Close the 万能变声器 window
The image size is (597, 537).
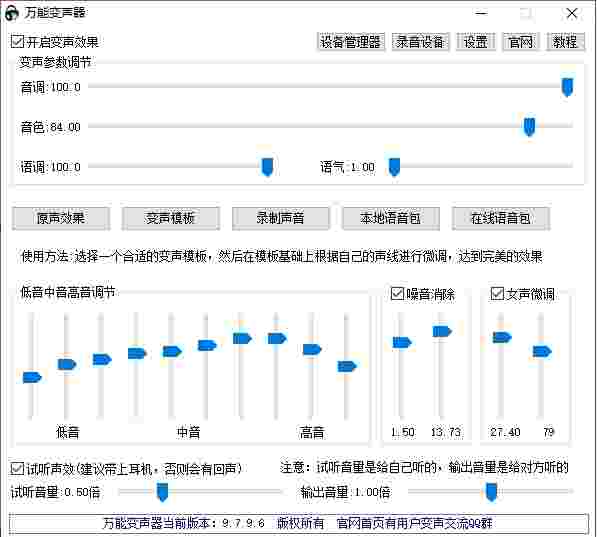click(x=572, y=13)
